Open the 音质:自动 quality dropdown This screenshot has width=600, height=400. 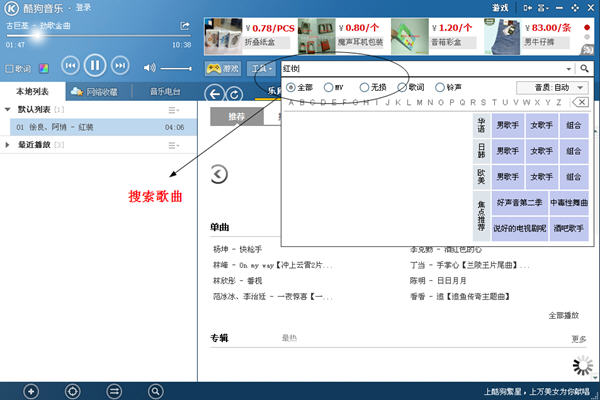pos(550,88)
